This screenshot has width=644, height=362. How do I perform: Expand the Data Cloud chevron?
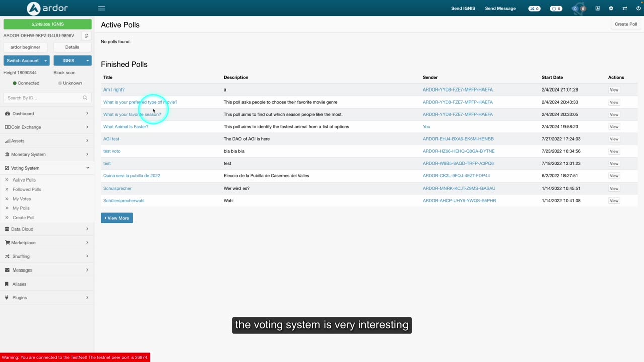click(87, 229)
